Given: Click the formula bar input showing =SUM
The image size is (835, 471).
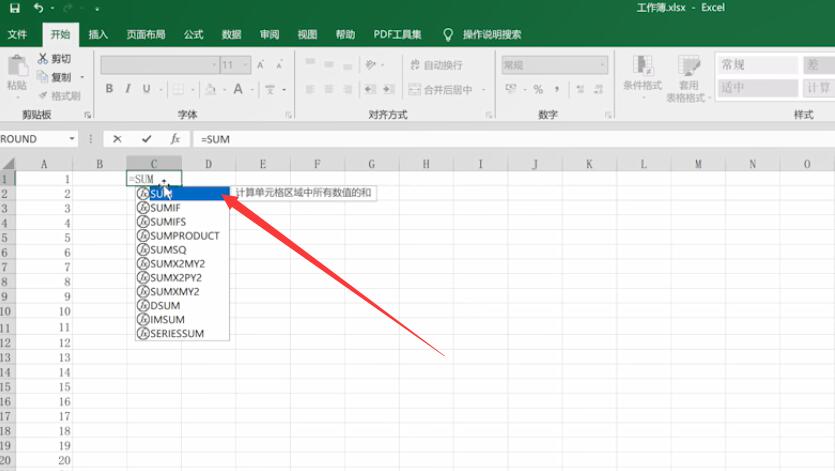Looking at the screenshot, I should click(513, 139).
